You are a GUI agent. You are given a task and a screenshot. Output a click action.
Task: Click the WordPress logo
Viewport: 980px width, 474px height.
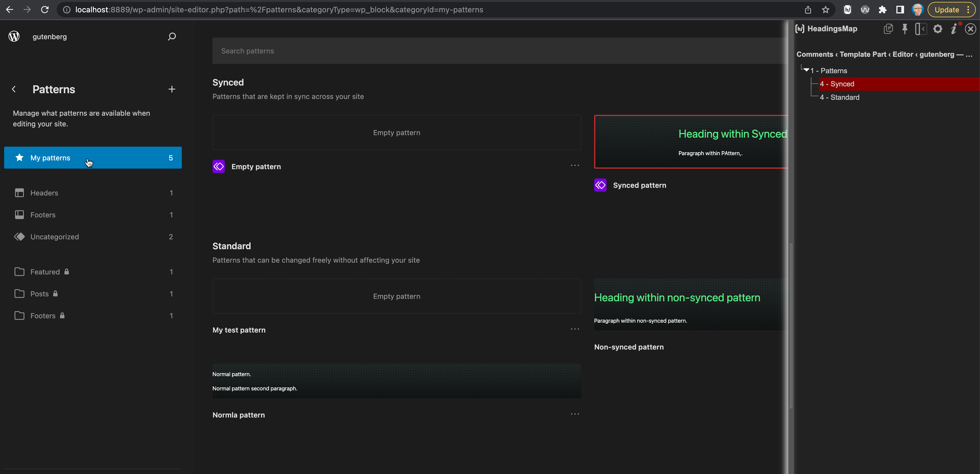tap(14, 36)
